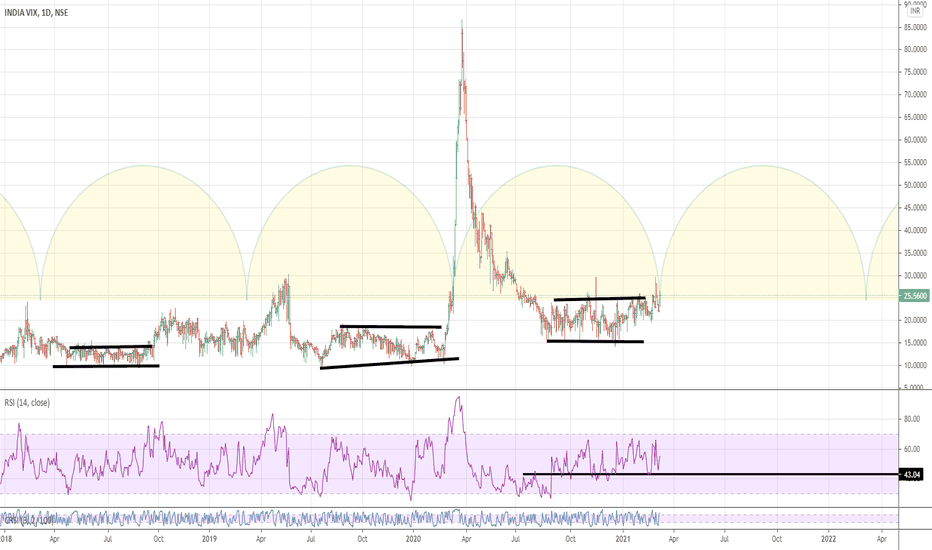Click the RSI (14, close) indicator legend
The width and height of the screenshot is (932, 550).
tap(27, 403)
